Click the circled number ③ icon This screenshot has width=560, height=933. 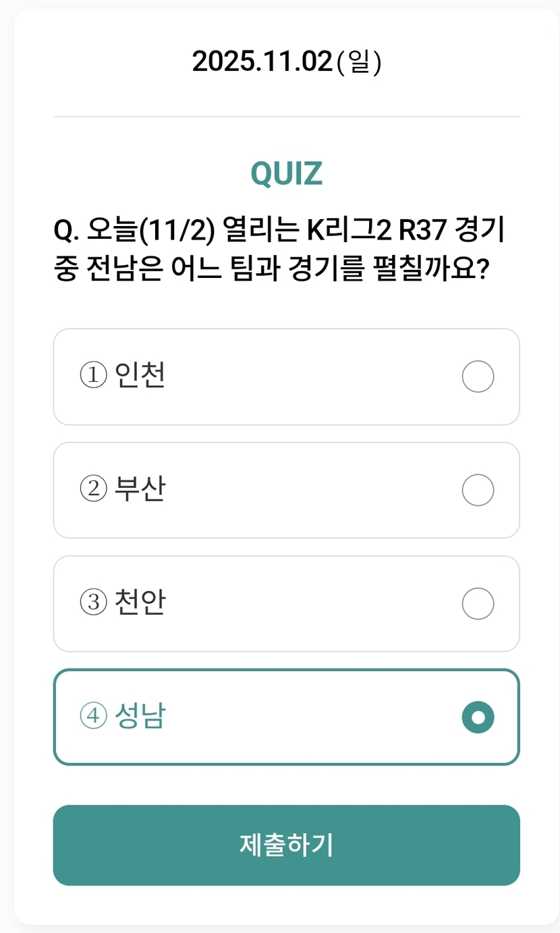point(93,603)
